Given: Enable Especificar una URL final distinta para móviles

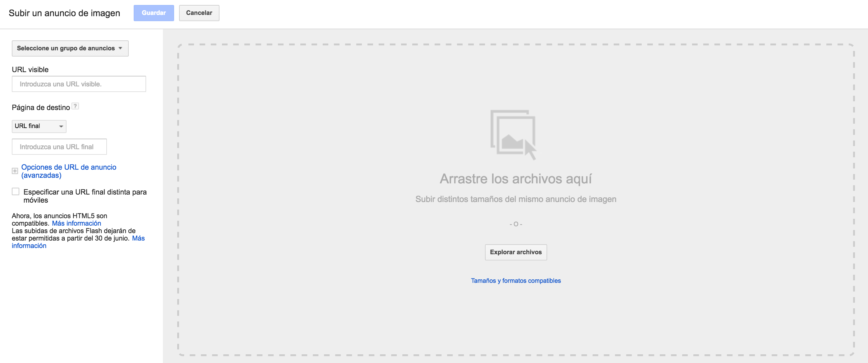Looking at the screenshot, I should [x=16, y=191].
